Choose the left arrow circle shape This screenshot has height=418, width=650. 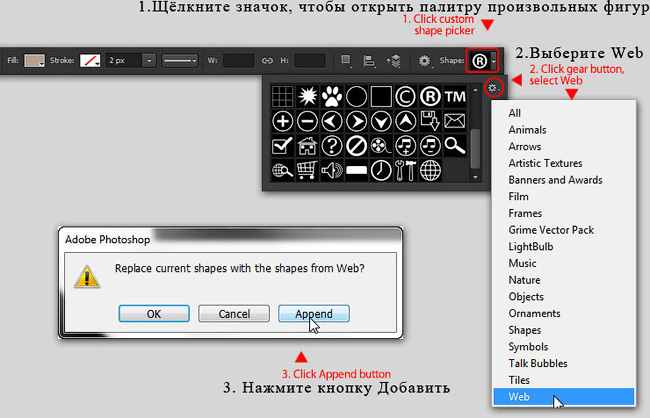pos(332,122)
